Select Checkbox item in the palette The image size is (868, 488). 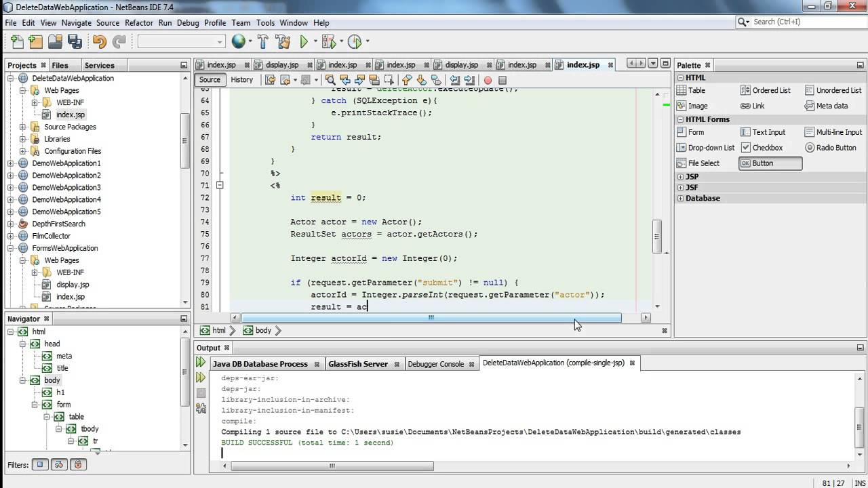762,148
